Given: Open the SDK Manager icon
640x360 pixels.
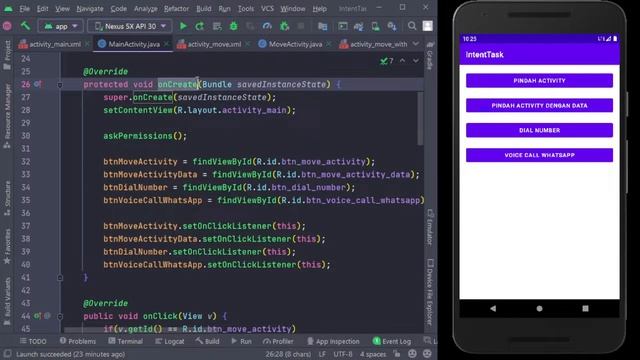Looking at the screenshot, I should [392, 26].
